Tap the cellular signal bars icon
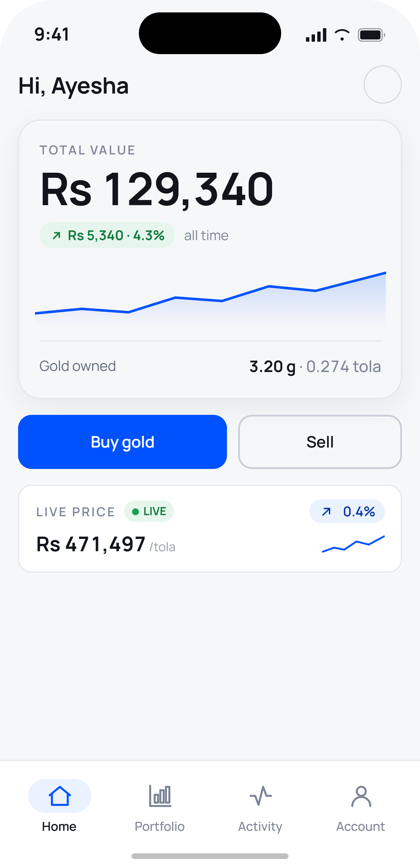 tap(316, 35)
